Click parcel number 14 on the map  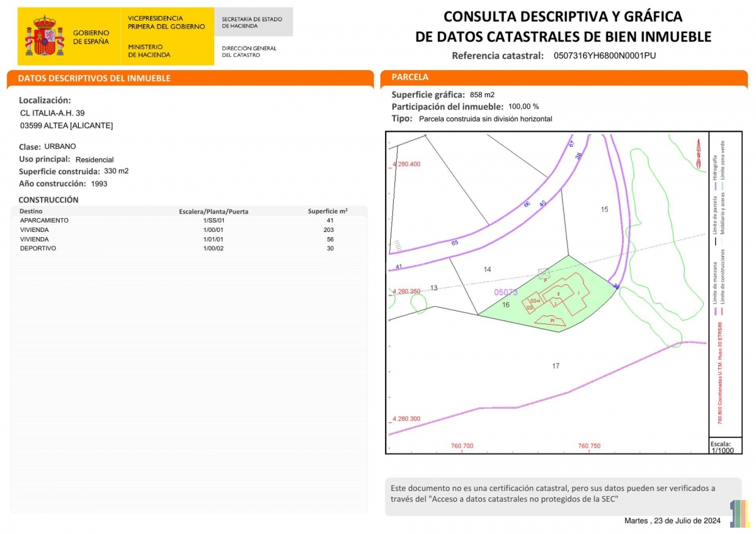(x=487, y=269)
